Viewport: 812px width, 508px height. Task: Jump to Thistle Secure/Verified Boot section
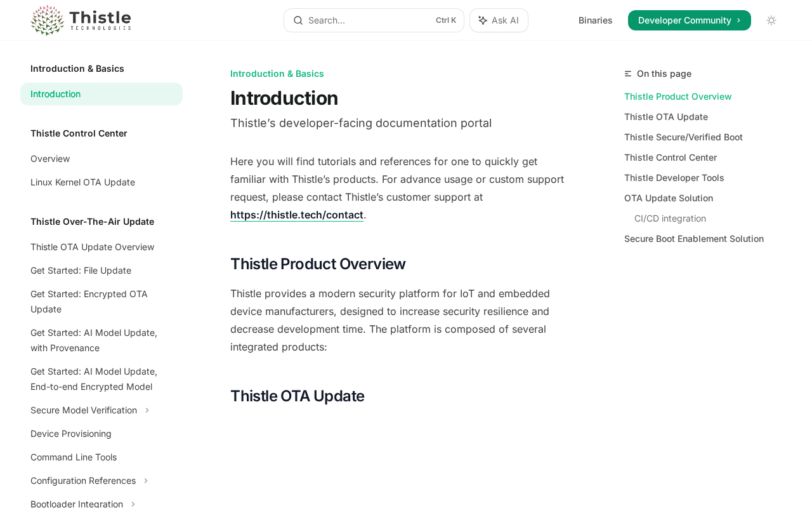coord(683,137)
